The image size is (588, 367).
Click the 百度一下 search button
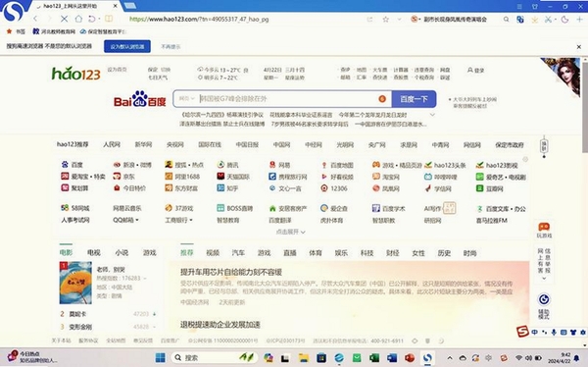(414, 99)
